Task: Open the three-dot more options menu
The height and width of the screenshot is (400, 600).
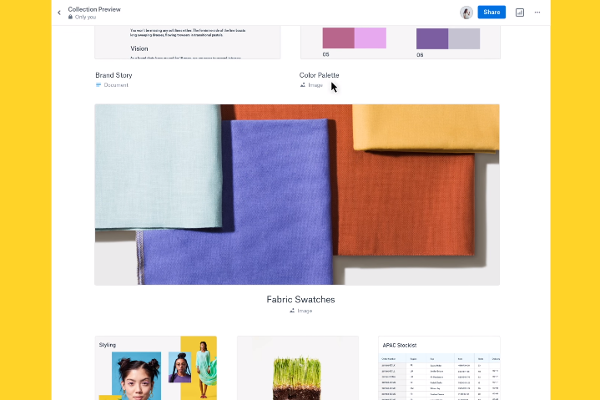Action: click(538, 12)
